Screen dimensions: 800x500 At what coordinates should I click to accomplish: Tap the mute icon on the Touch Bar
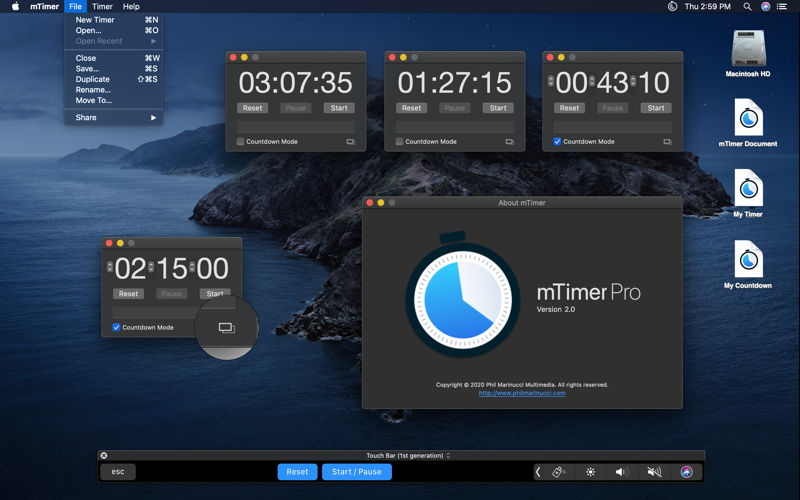click(x=654, y=472)
